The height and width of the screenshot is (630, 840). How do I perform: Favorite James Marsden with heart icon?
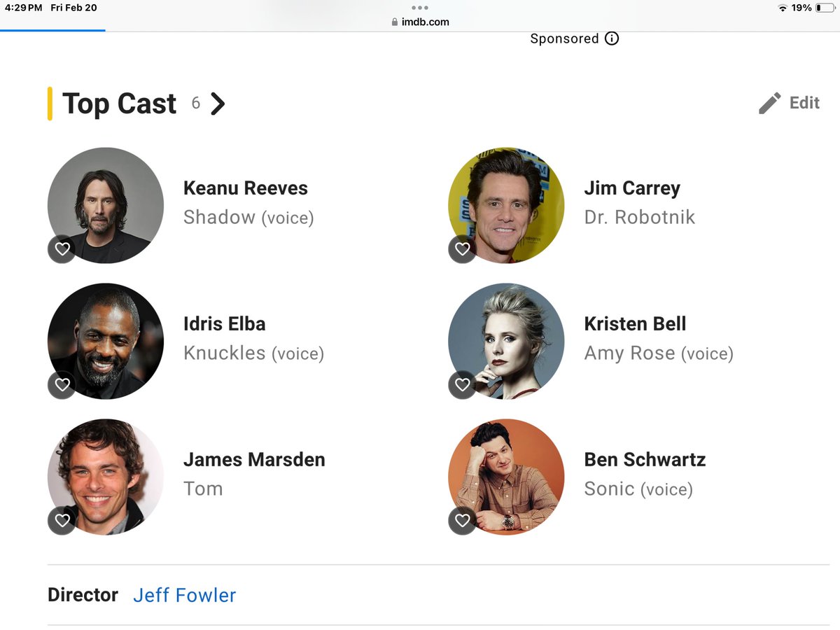[62, 520]
